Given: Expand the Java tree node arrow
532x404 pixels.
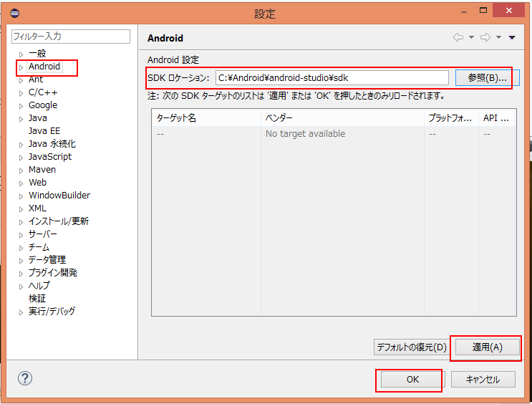Looking at the screenshot, I should [21, 119].
